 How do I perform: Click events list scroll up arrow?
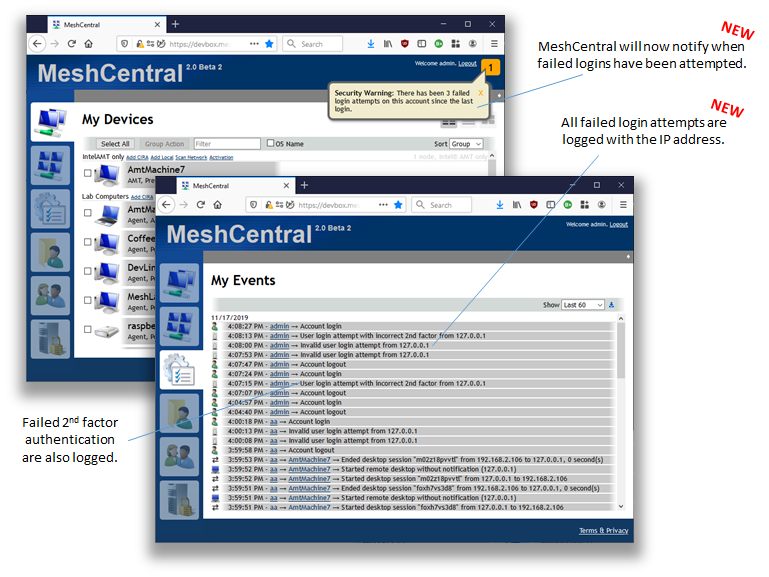pos(621,318)
